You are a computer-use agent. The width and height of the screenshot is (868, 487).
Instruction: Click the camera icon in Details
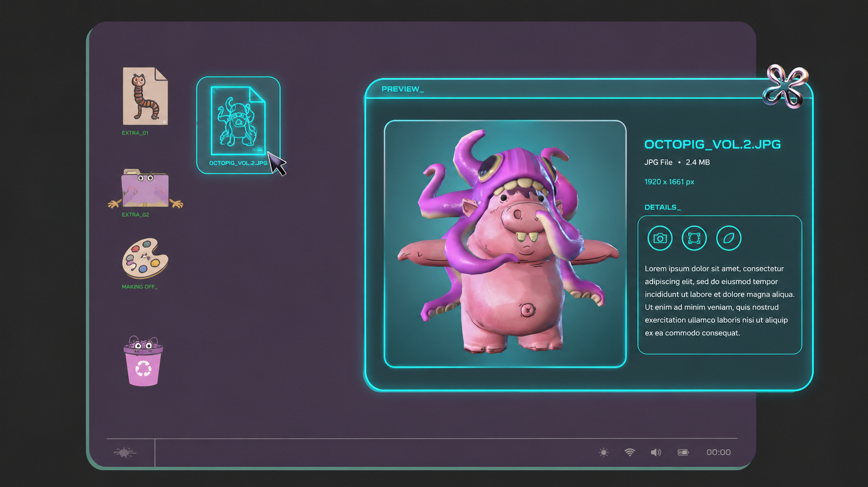[660, 239]
